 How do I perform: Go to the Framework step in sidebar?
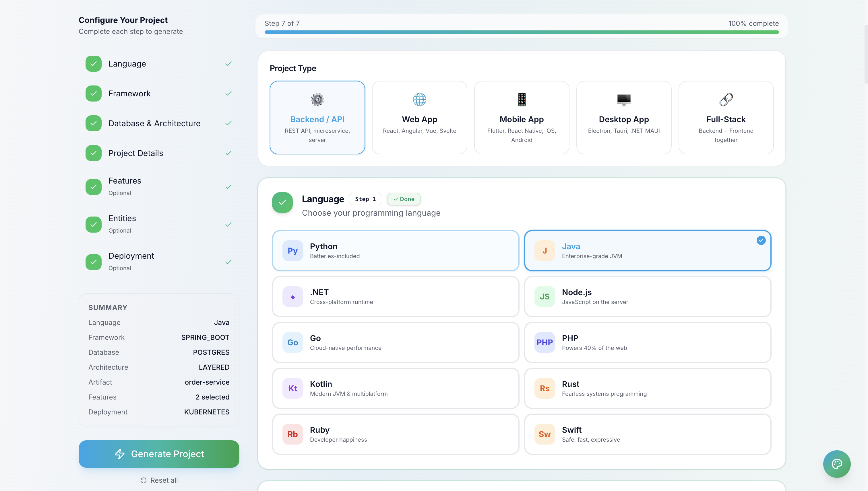coord(159,93)
